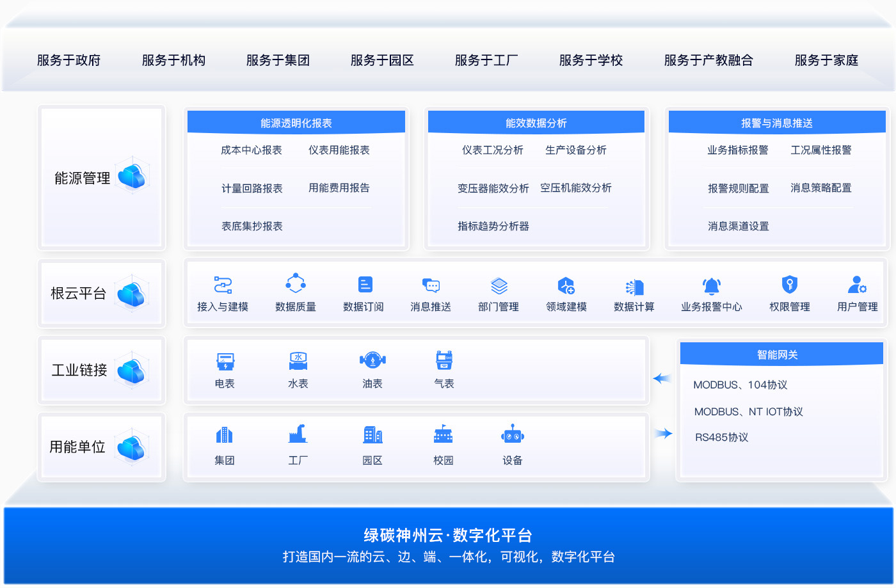This screenshot has width=896, height=588.
Task: Open the 服务于学校 tab
Action: 591,60
